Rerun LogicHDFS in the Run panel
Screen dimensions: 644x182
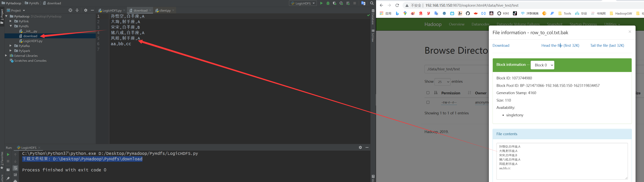point(8,154)
